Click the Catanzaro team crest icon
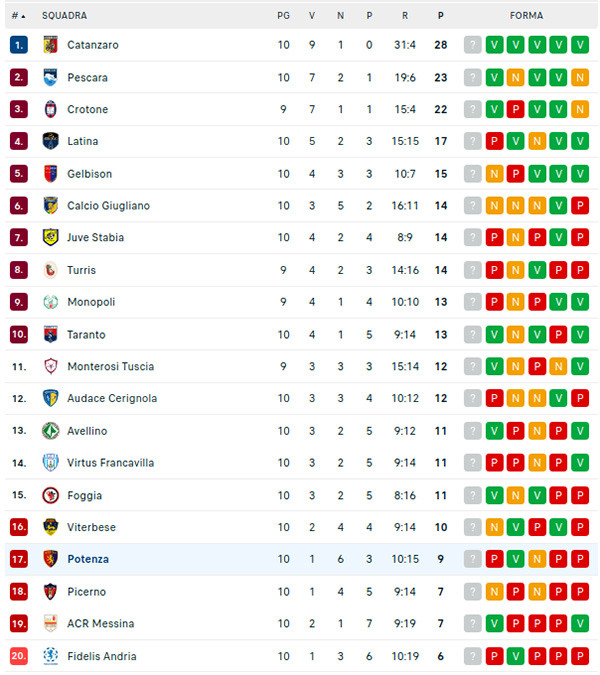600x675 pixels. pyautogui.click(x=50, y=45)
